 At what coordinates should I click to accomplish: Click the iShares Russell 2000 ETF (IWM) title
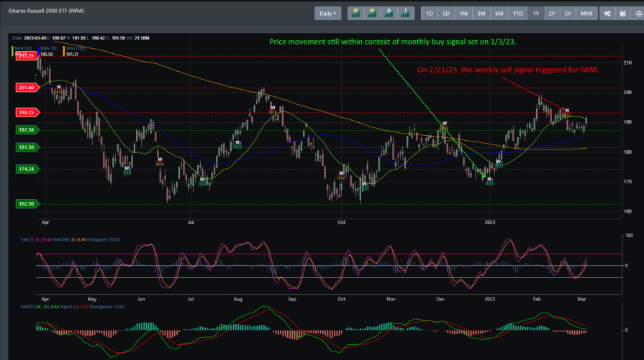46,11
